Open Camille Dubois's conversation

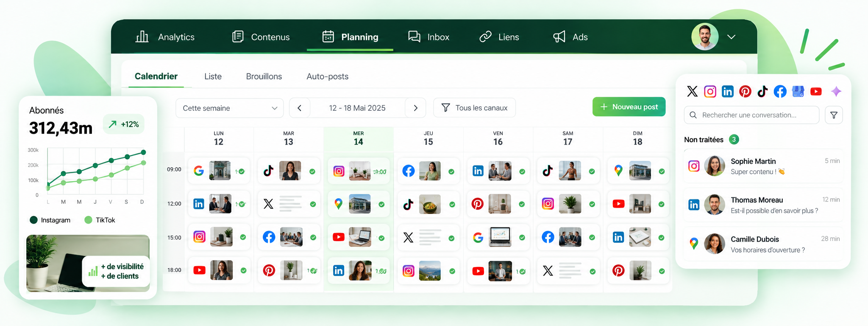763,244
